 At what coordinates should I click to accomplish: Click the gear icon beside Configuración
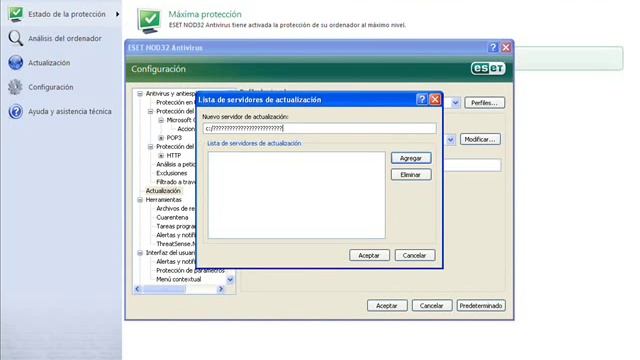(x=16, y=87)
